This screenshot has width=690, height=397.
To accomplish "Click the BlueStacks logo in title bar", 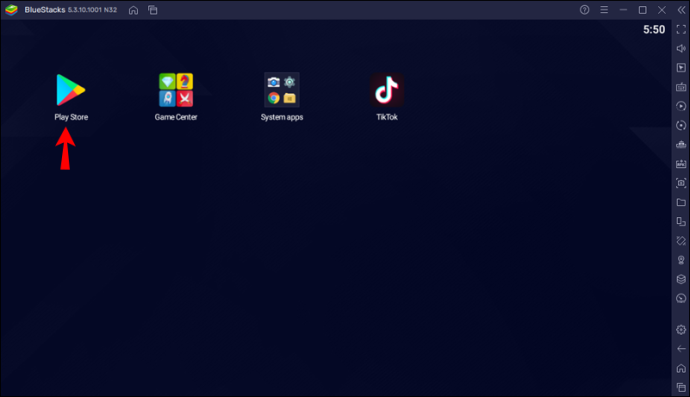I will [x=11, y=10].
